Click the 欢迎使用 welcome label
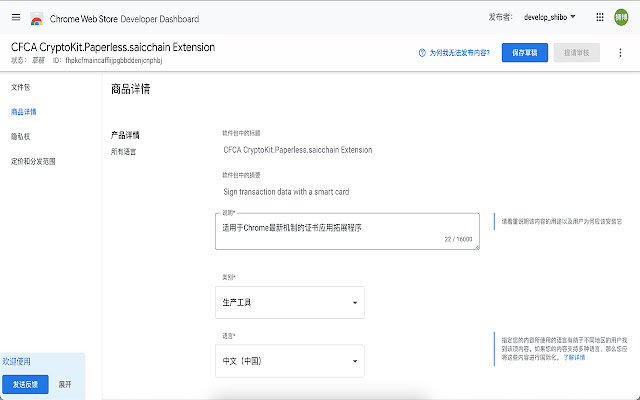 (x=16, y=361)
